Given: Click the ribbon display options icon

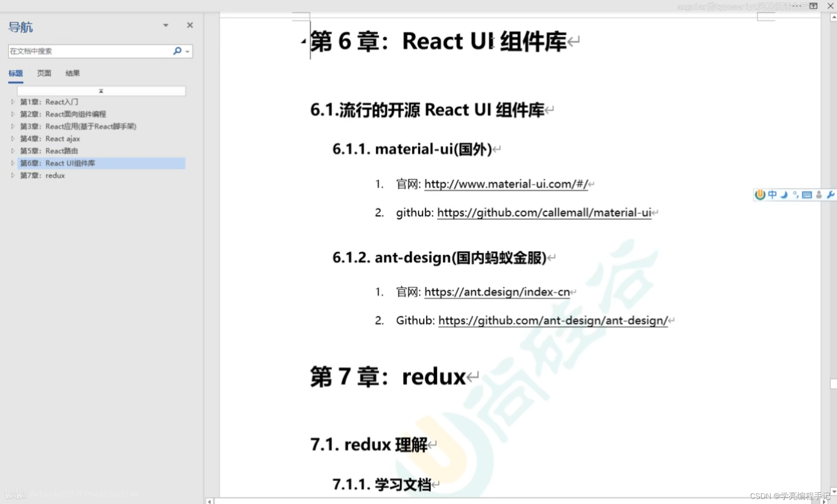Looking at the screenshot, I should click(813, 6).
